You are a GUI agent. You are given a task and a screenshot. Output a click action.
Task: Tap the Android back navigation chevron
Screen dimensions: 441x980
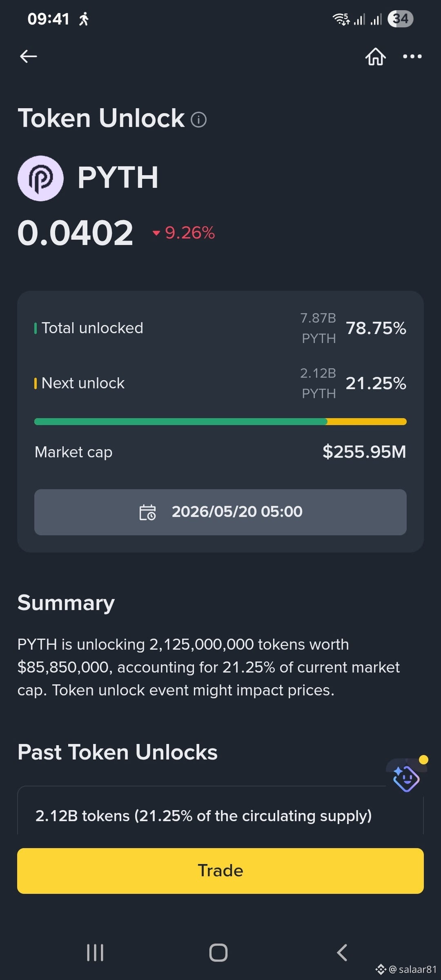coord(342,953)
